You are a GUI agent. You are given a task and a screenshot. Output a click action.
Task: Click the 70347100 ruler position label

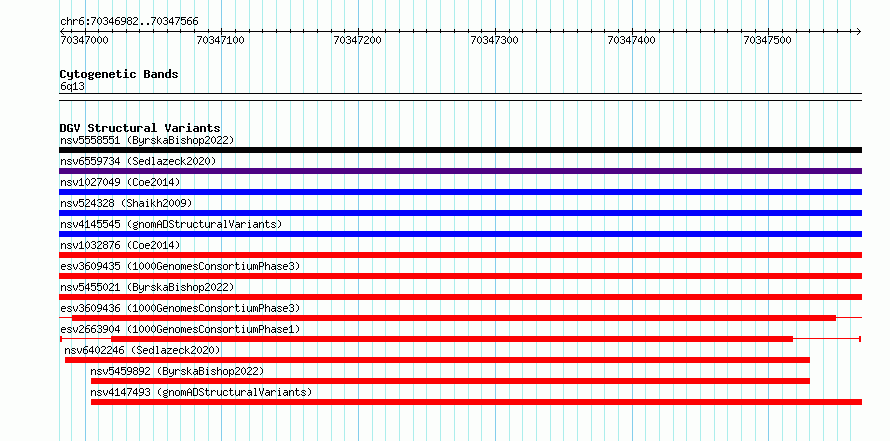pos(221,40)
